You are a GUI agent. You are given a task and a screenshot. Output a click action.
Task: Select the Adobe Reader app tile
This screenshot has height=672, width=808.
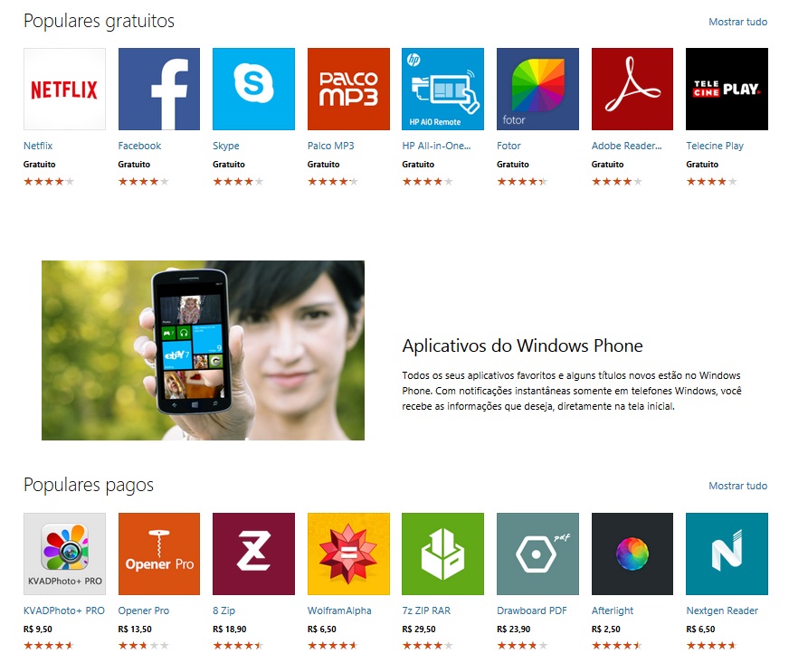coord(632,89)
